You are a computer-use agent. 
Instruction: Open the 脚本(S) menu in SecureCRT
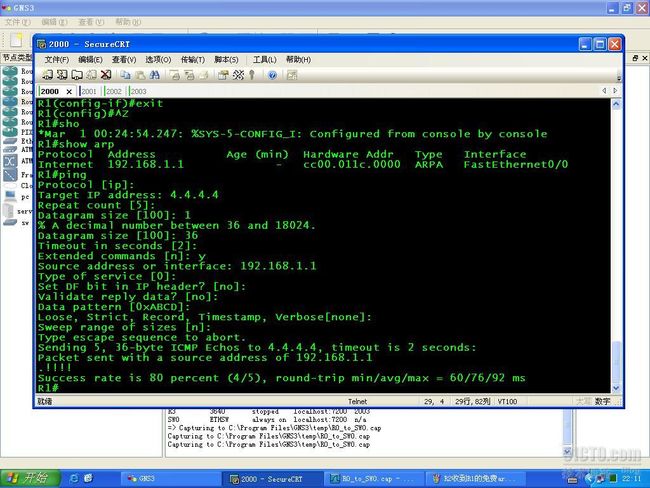tap(226, 60)
